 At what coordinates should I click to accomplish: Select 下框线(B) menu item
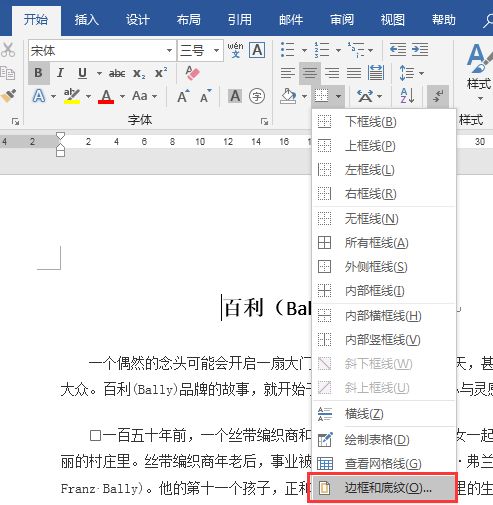pos(384,122)
